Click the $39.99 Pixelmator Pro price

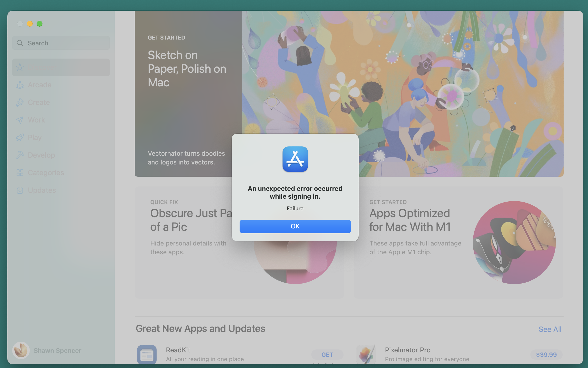[x=546, y=355]
